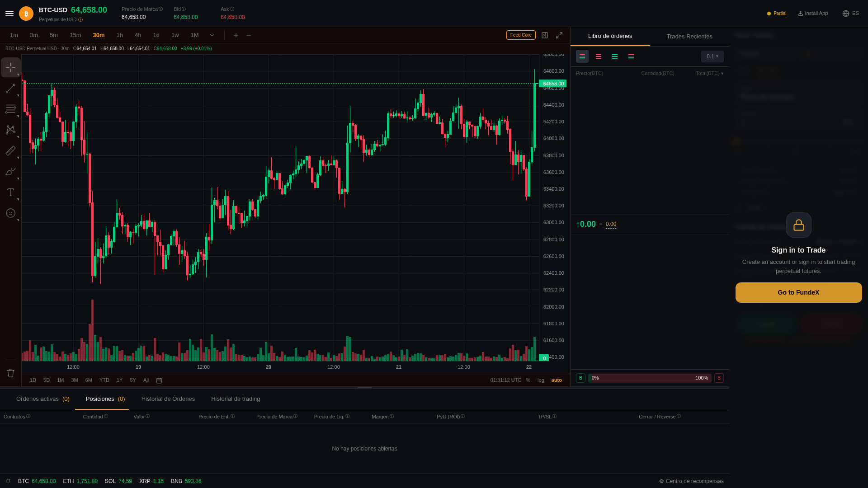Select the brush drawing tool
This screenshot has height=488, width=868.
point(10,172)
